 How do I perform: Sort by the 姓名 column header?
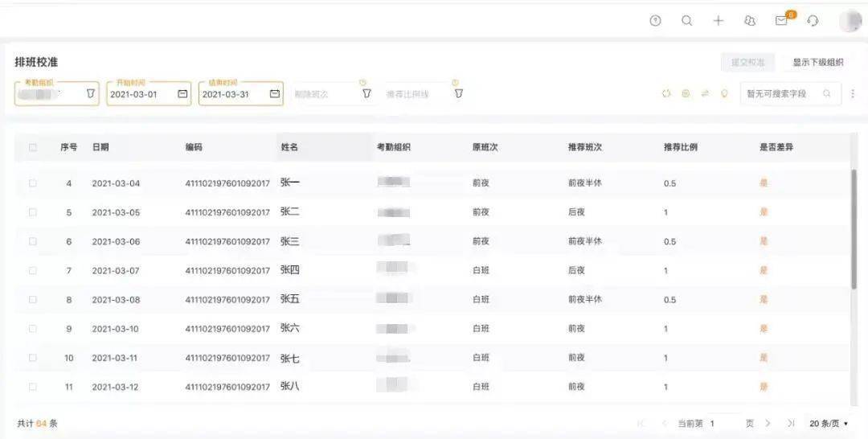point(289,147)
